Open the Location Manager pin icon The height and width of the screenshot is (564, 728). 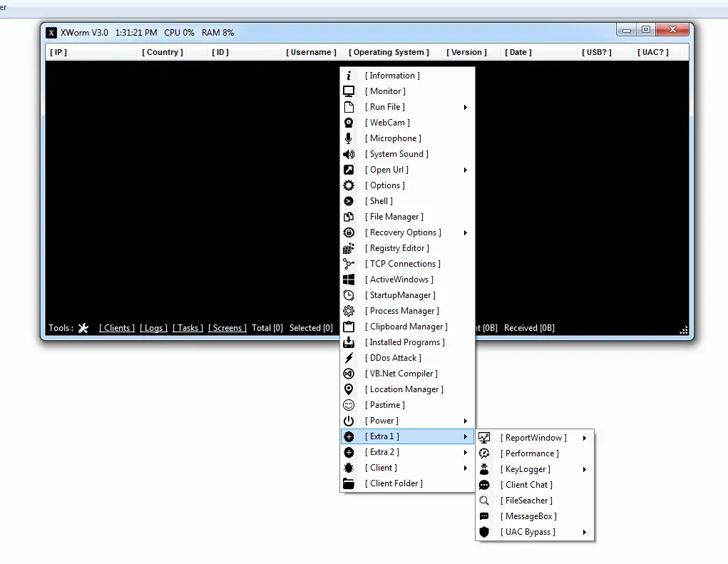click(x=348, y=389)
